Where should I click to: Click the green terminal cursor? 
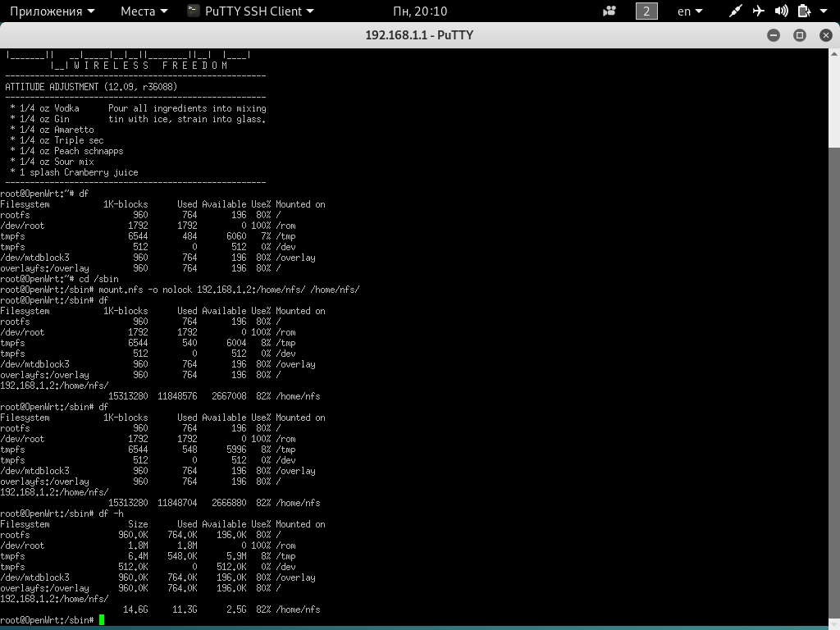pos(102,620)
